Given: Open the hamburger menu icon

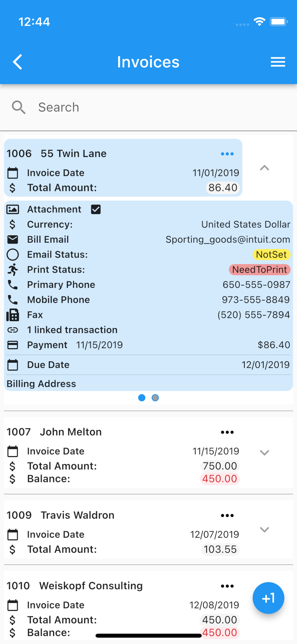Looking at the screenshot, I should (278, 62).
